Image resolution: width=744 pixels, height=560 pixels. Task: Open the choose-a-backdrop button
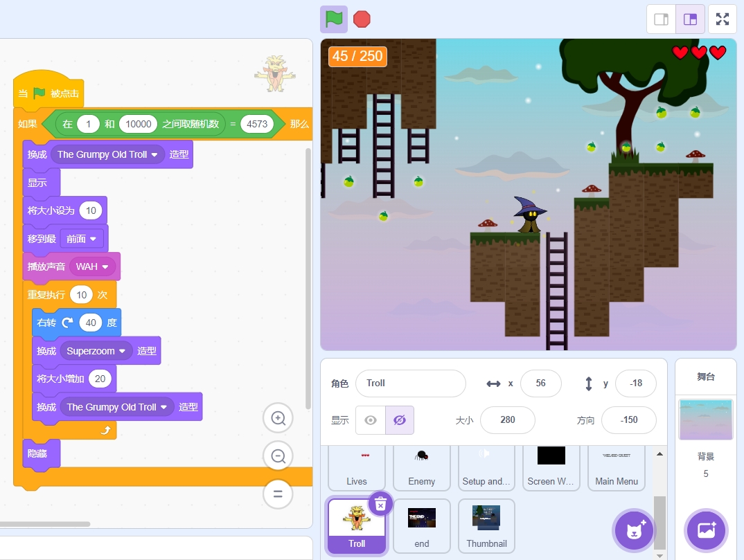click(706, 530)
